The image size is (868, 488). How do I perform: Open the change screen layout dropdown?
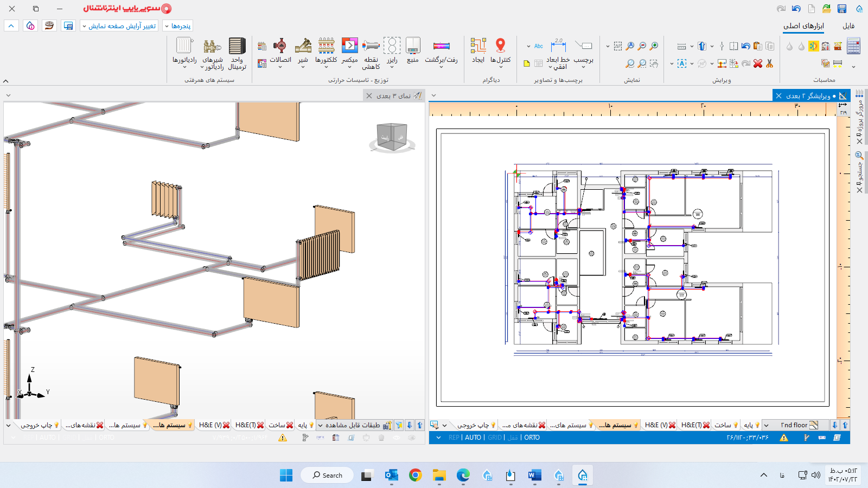pyautogui.click(x=119, y=26)
